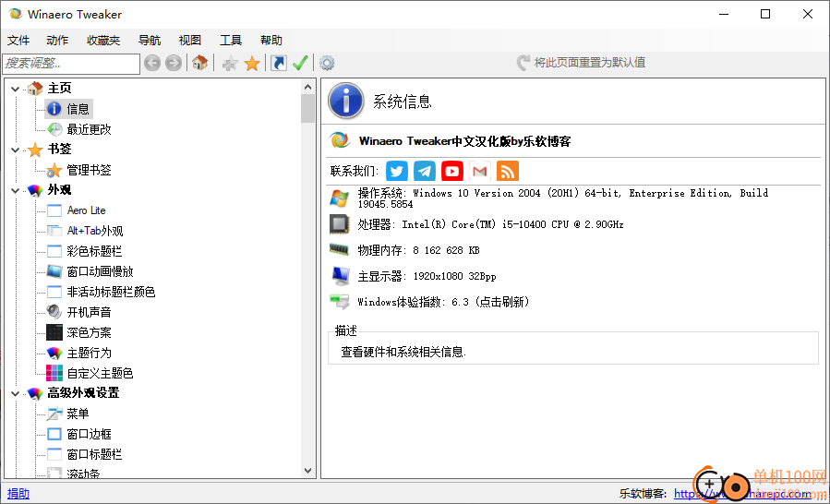Open the 动作 menu
The image size is (830, 504).
point(57,41)
